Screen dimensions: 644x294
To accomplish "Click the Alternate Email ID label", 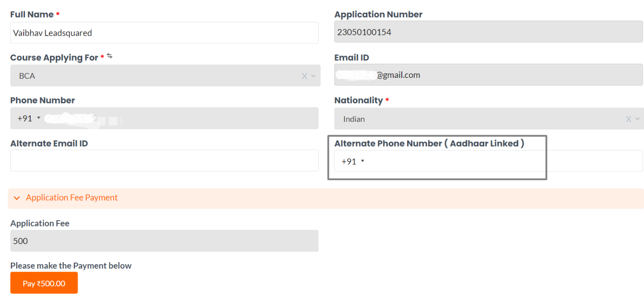I will [49, 143].
